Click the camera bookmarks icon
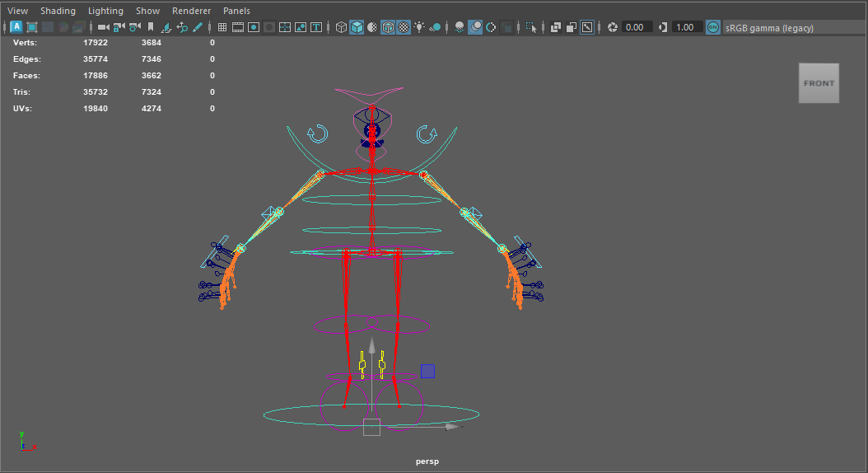 pyautogui.click(x=150, y=27)
